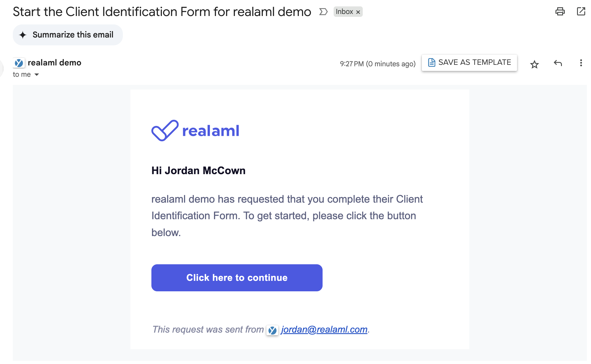Open the jordan@realaml.com email link

click(x=324, y=329)
